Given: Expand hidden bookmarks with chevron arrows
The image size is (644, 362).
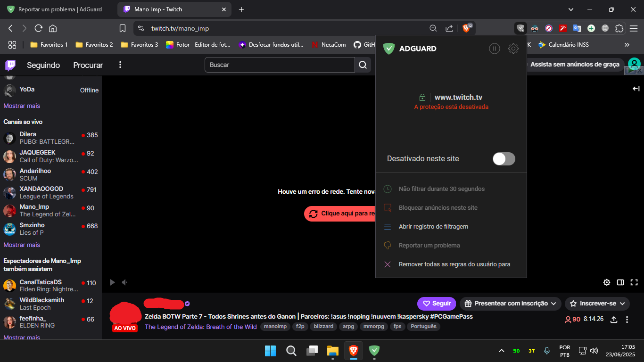Looking at the screenshot, I should 627,44.
